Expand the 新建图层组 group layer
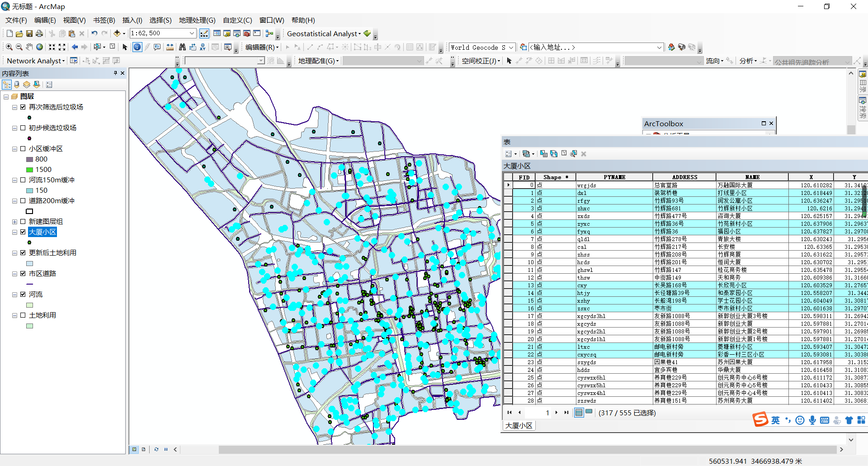The image size is (868, 466). pyautogui.click(x=14, y=222)
